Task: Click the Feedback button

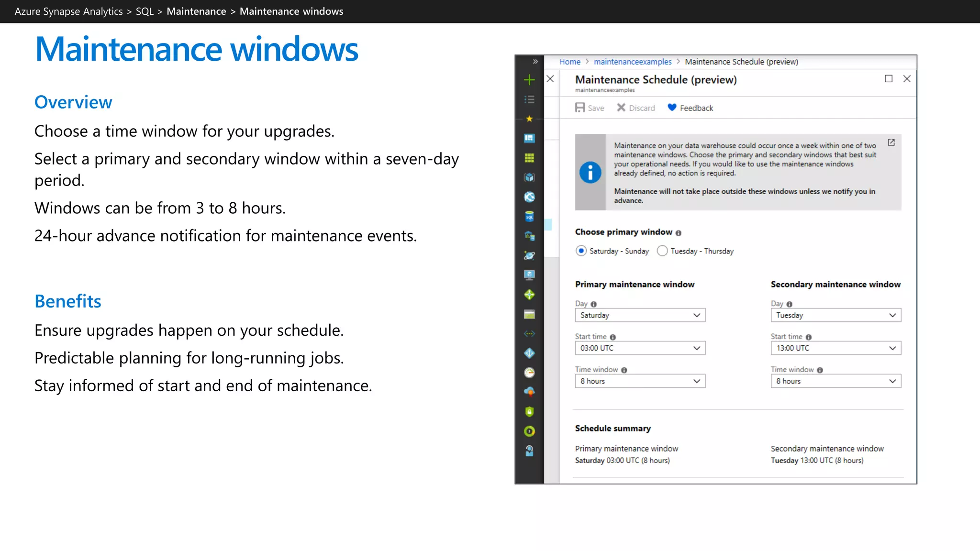Action: click(690, 108)
